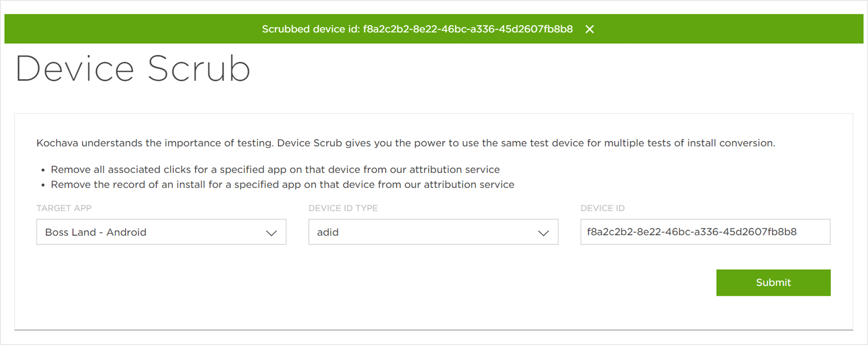Viewport: 868px width, 345px height.
Task: Open the Target App dropdown
Action: click(161, 232)
